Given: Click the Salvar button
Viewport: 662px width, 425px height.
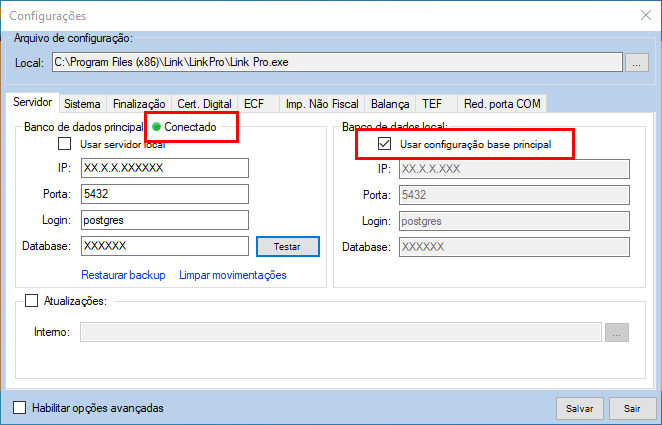Looking at the screenshot, I should click(x=580, y=408).
